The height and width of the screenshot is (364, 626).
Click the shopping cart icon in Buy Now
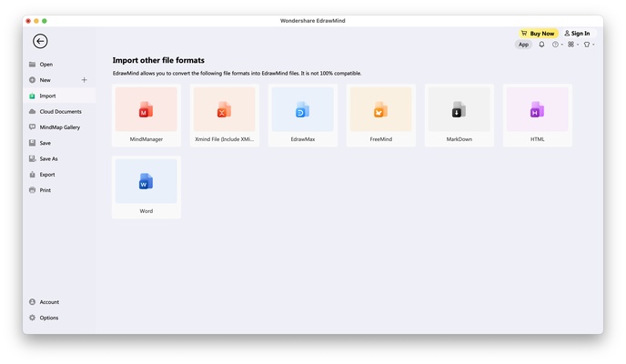tap(524, 33)
